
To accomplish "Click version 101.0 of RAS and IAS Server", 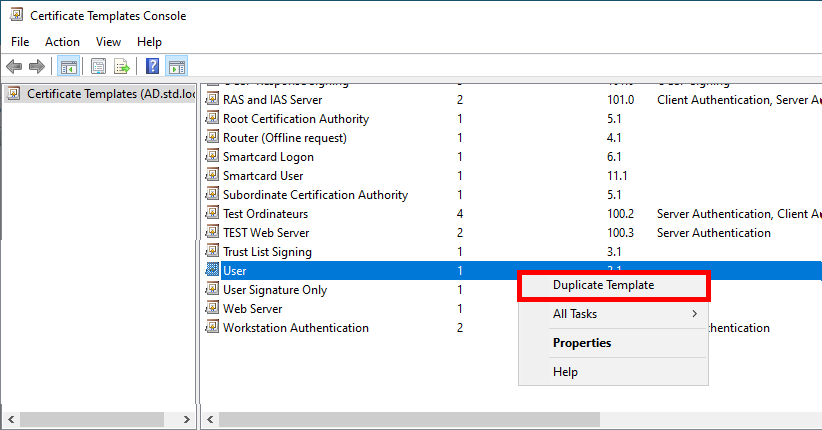I will pyautogui.click(x=621, y=100).
